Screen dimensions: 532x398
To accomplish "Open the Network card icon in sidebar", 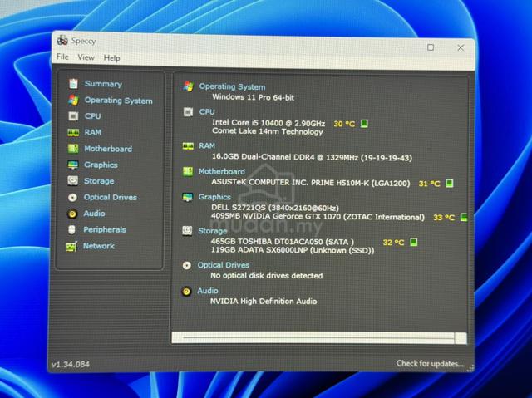I will point(71,247).
